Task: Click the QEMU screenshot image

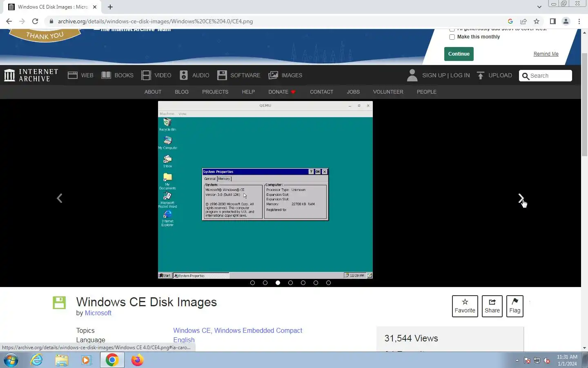Action: 265,190
